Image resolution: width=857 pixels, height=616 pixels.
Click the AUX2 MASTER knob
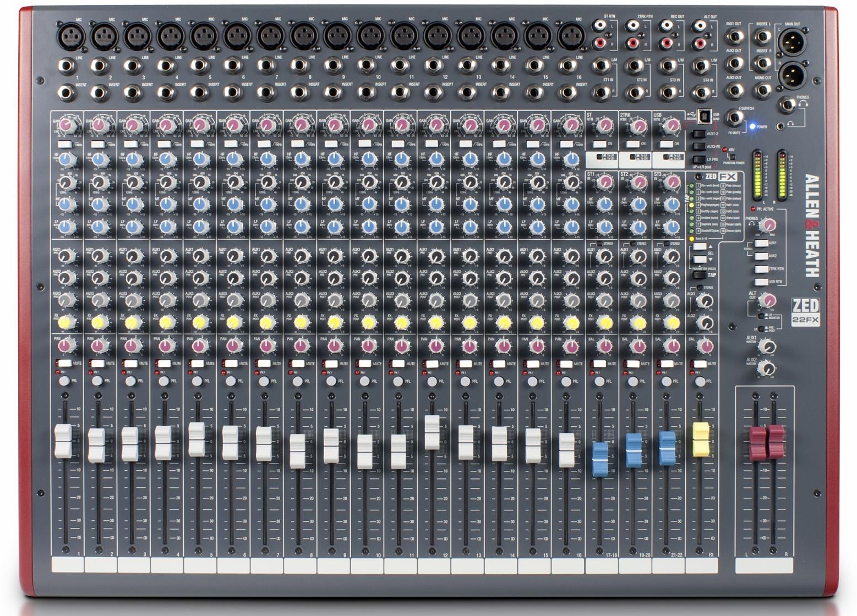click(767, 369)
